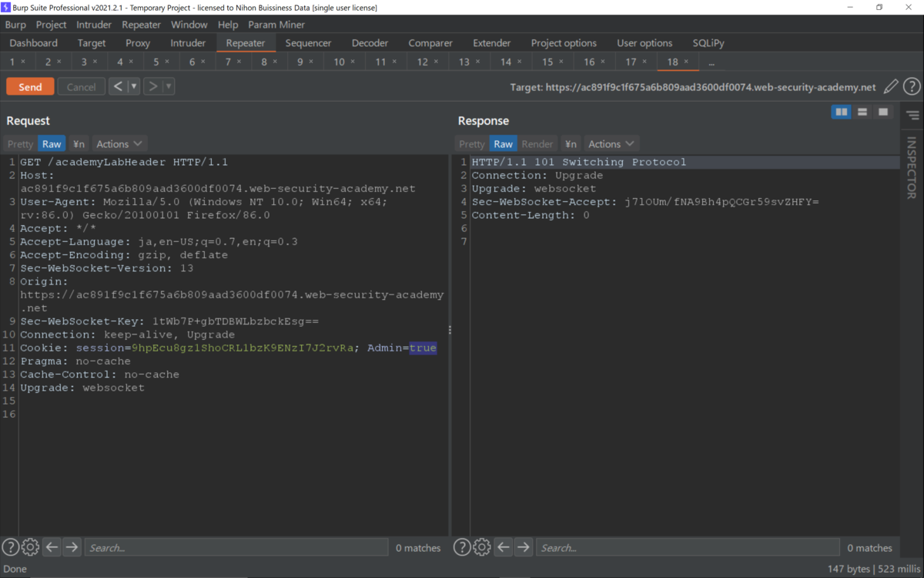Open the Project options tab
This screenshot has width=924, height=578.
[564, 43]
